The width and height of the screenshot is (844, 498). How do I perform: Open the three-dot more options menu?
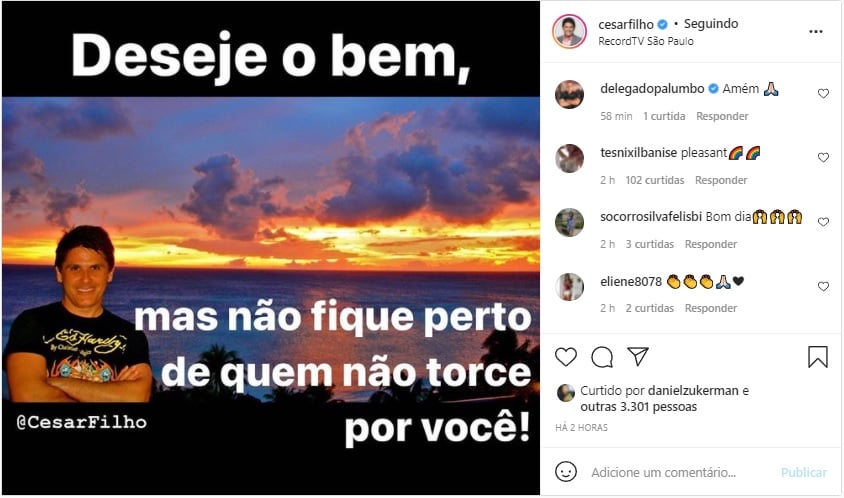tap(816, 32)
